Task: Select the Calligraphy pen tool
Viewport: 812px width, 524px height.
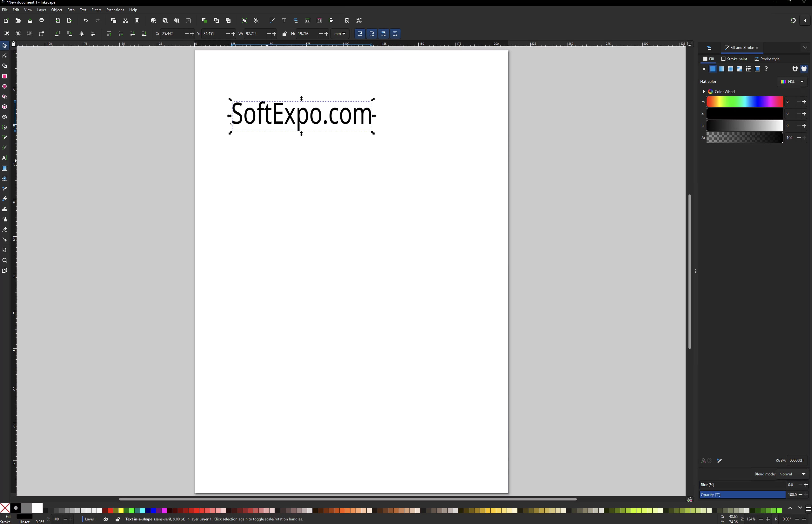Action: coord(4,147)
